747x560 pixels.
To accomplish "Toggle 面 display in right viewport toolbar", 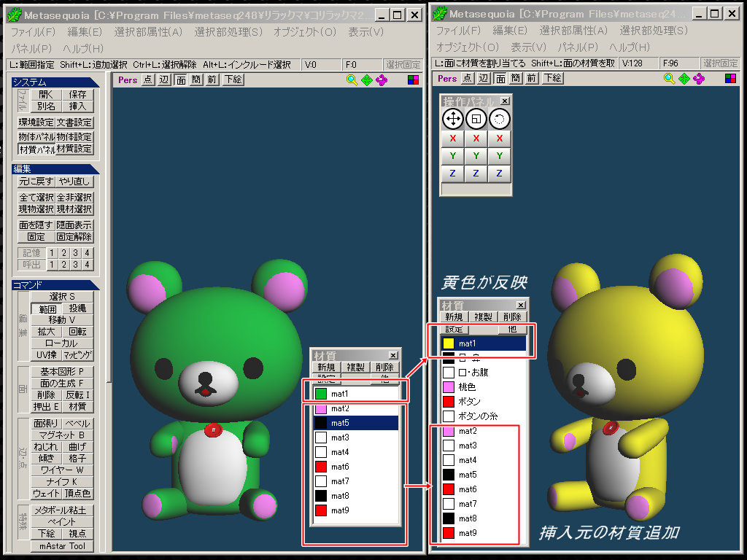I will [x=500, y=78].
